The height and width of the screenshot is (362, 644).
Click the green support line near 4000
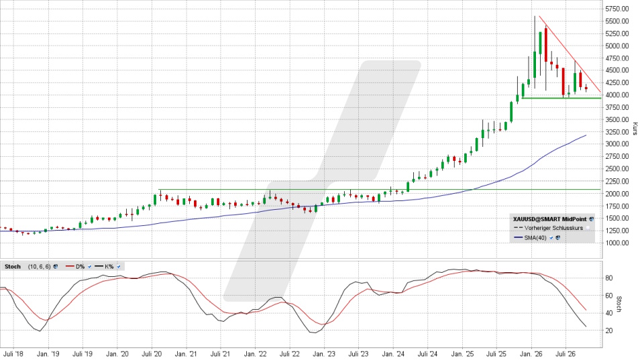click(561, 98)
